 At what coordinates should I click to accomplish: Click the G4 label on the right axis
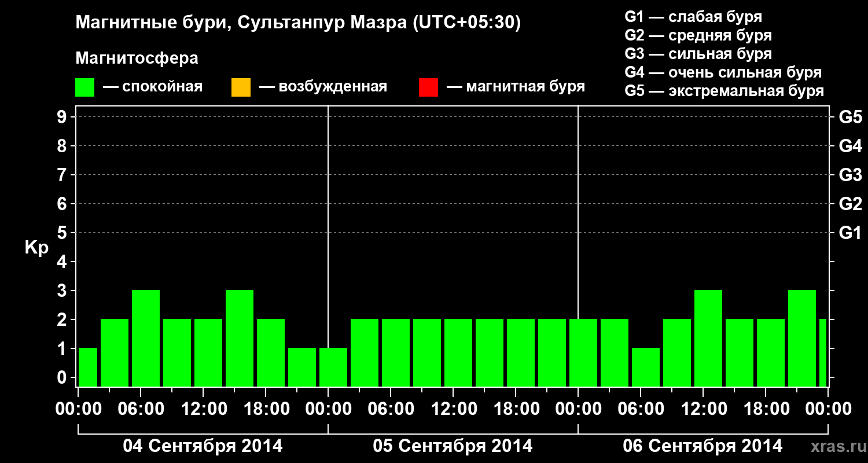point(850,146)
